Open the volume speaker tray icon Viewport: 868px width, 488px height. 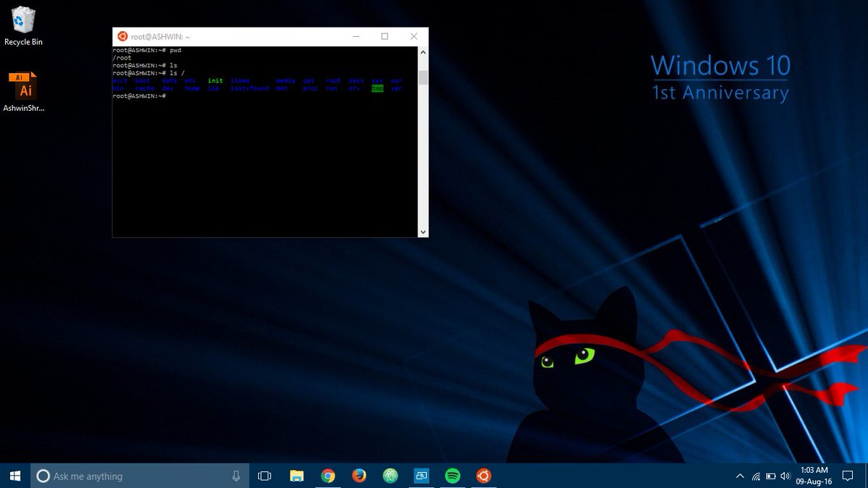coord(786,476)
